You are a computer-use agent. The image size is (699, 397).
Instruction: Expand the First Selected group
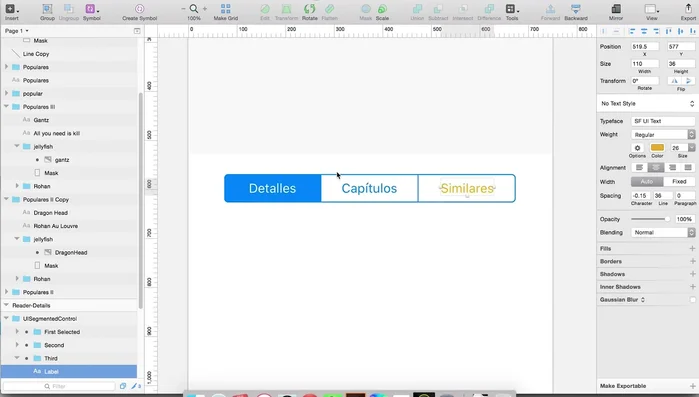[17, 332]
